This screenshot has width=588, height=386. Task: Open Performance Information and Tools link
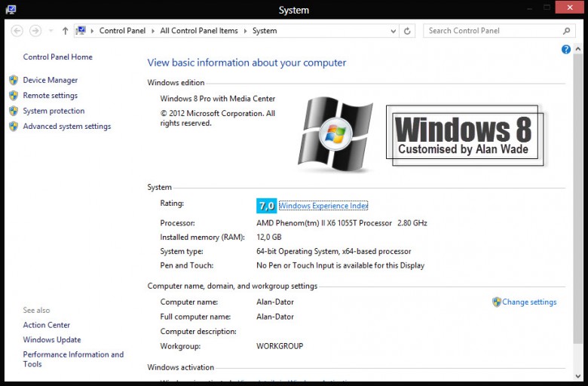pos(73,359)
